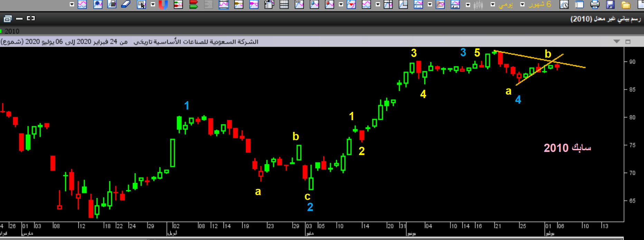Viewport: 644px width, 240px height.
Task: Click the restore window icon in panel header
Action: pyautogui.click(x=8, y=19)
